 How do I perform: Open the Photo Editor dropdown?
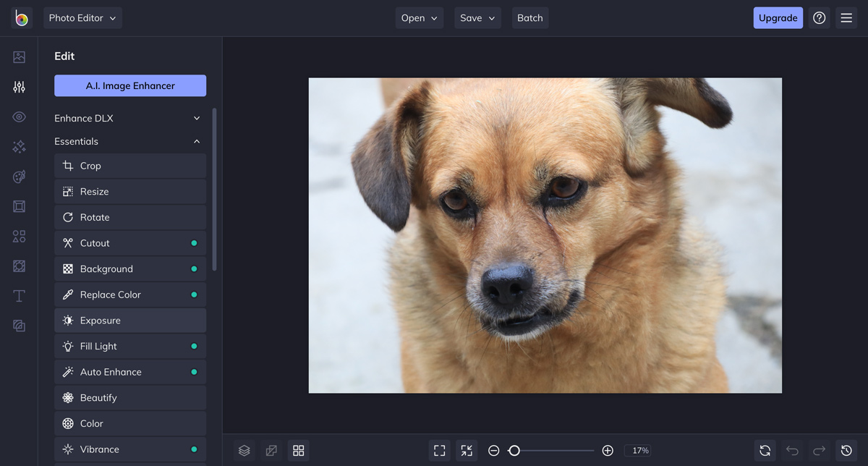point(82,18)
